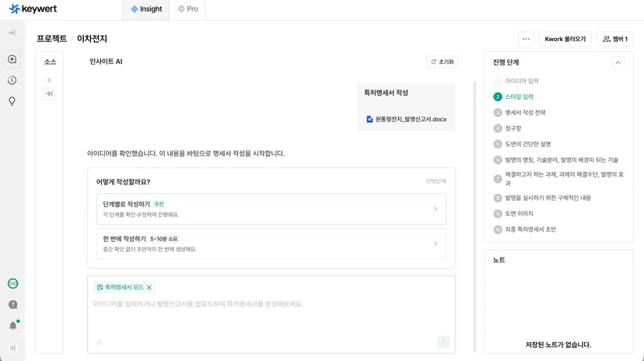Click the green 100 credits badge
644x361 pixels.
click(x=12, y=283)
